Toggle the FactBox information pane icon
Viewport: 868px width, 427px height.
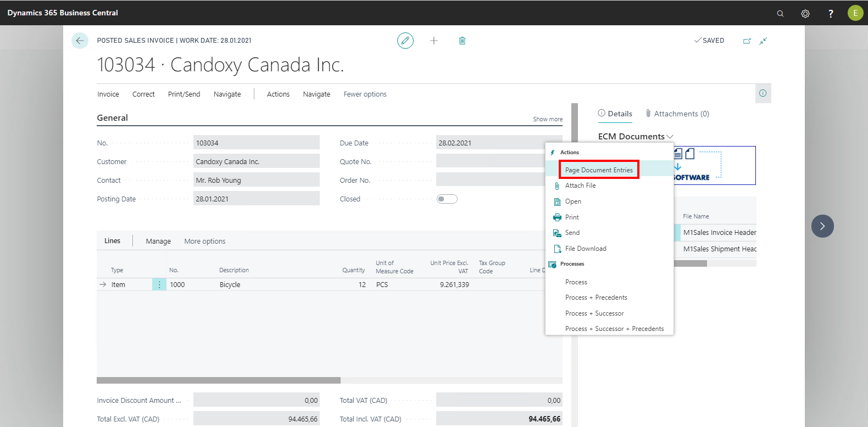(x=763, y=93)
